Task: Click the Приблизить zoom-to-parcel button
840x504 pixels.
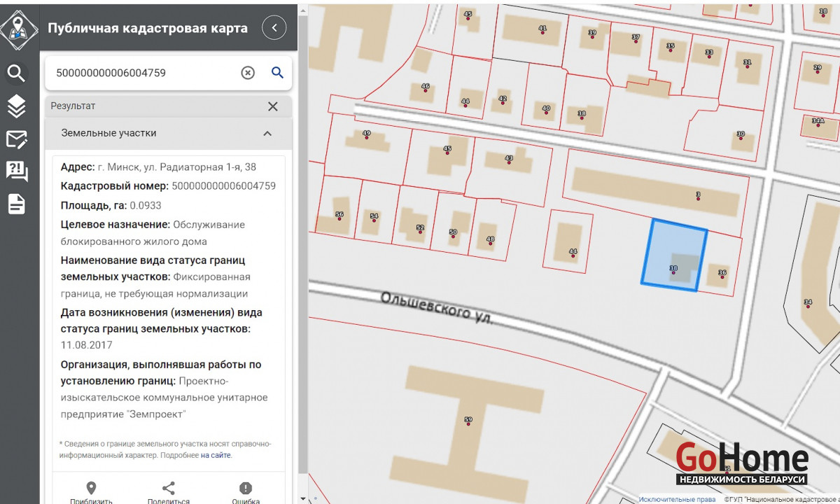Action: 91,492
